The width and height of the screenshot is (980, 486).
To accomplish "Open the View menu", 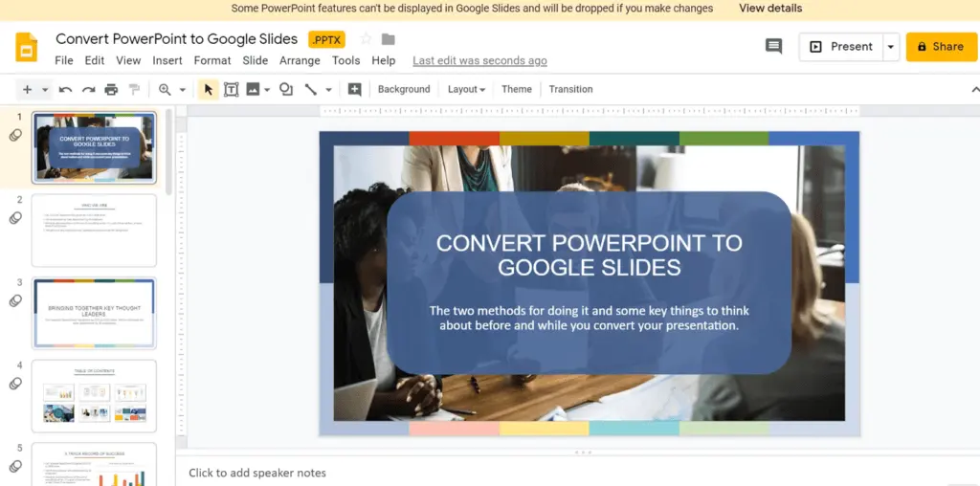I will coord(128,60).
